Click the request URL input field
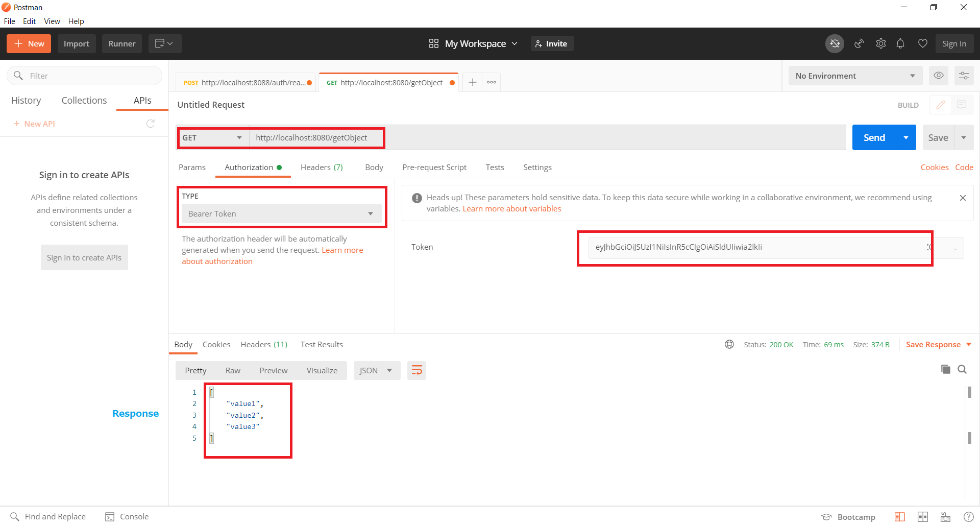980x526 pixels. tap(547, 138)
